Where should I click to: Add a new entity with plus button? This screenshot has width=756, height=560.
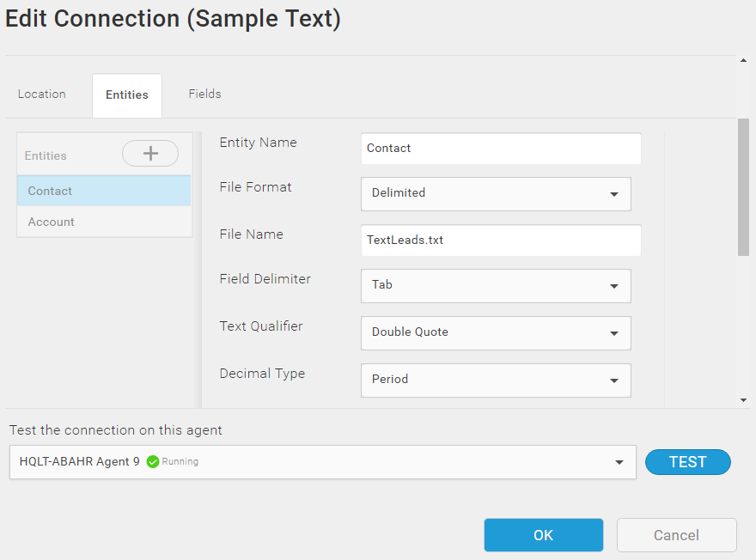150,153
